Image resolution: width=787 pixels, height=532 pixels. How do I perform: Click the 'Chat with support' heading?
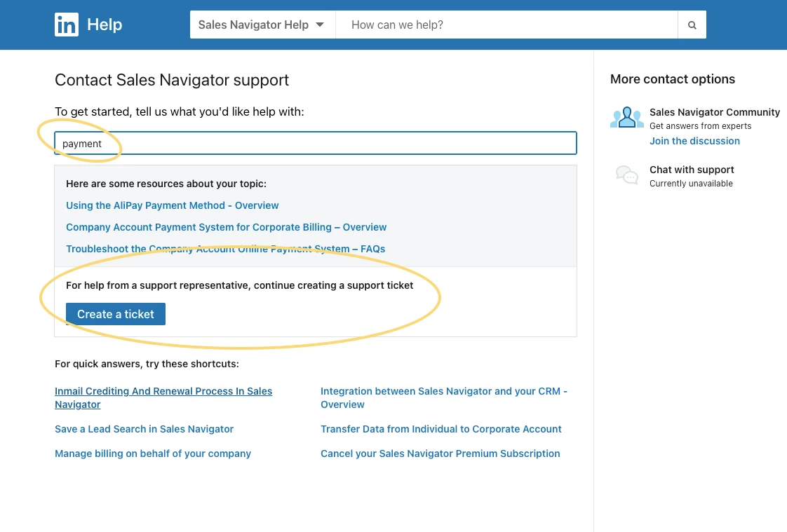point(692,170)
